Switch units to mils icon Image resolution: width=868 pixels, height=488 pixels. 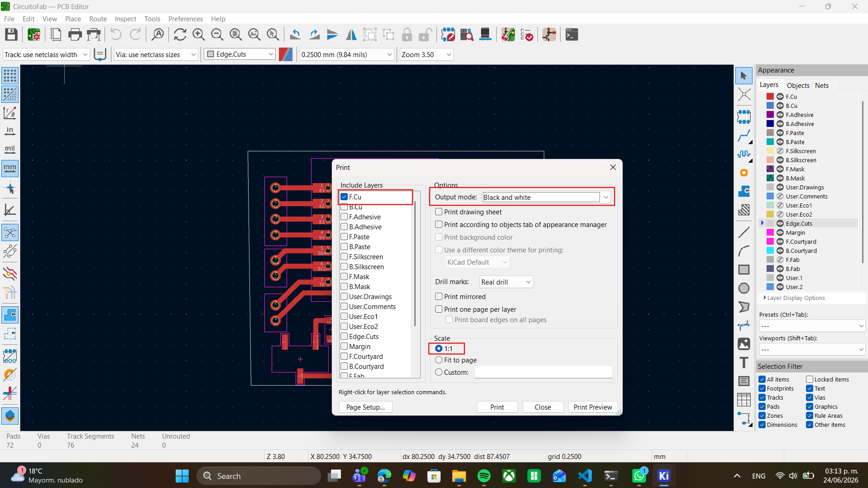coord(10,150)
